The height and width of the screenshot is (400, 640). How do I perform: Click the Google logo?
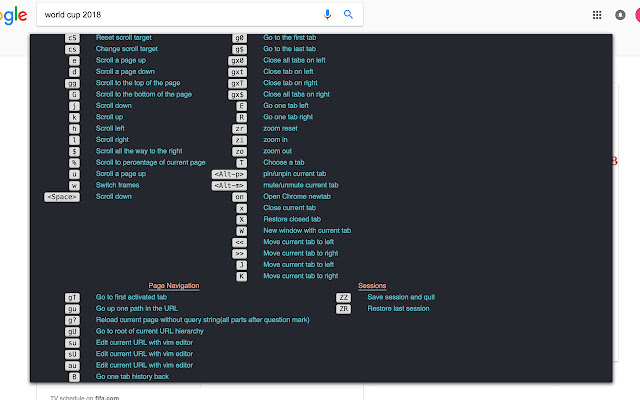pos(13,14)
